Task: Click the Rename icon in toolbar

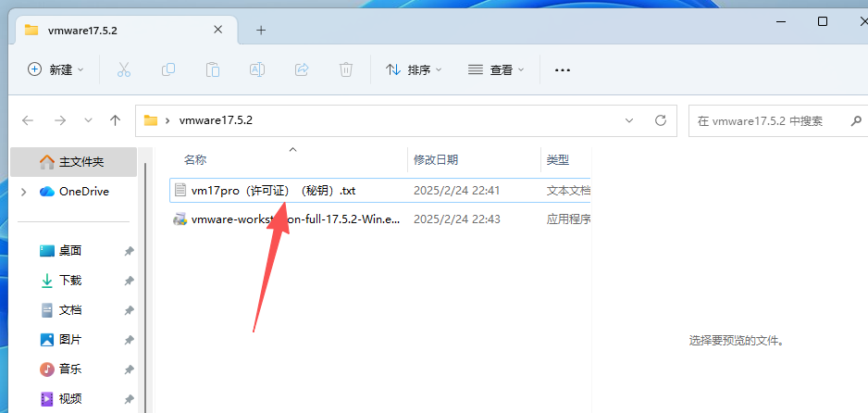Action: [x=257, y=69]
